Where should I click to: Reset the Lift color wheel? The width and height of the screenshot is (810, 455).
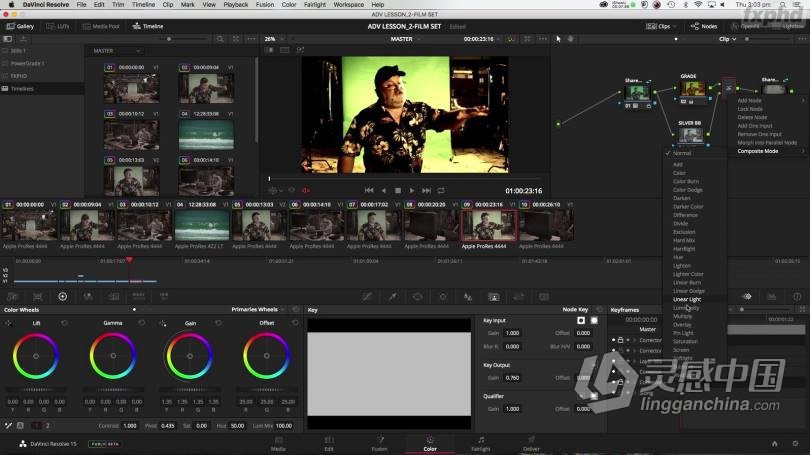pos(64,323)
